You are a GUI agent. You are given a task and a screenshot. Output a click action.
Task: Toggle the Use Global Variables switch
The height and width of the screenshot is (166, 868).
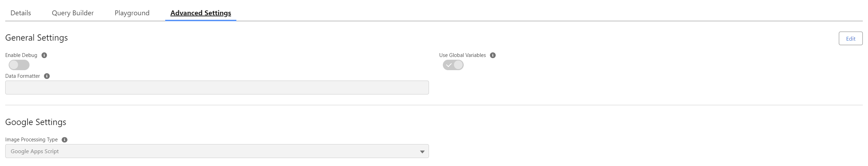point(453,65)
